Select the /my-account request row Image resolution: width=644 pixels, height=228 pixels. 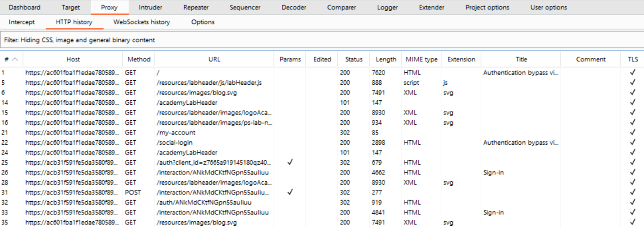coord(322,133)
